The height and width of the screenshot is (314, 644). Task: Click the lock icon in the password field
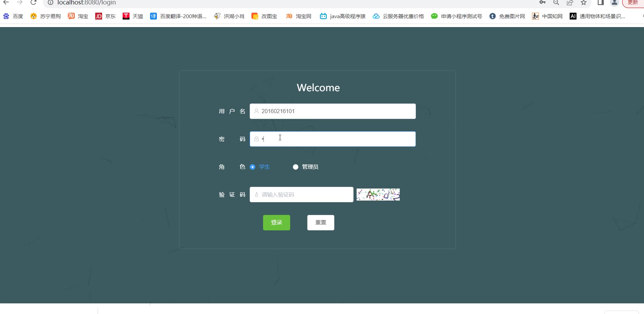257,139
